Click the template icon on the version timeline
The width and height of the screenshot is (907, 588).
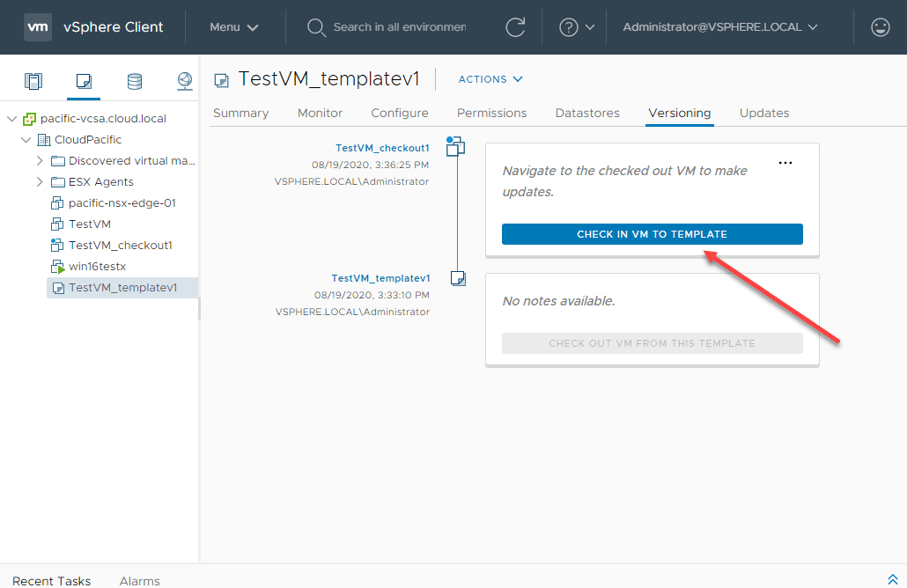coord(458,278)
